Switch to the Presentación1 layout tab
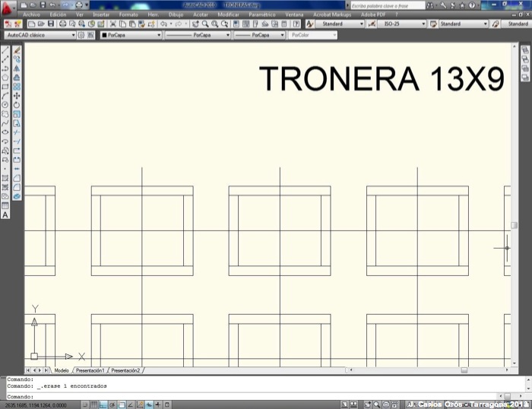Viewport: 532px width, 409px height. (x=90, y=370)
